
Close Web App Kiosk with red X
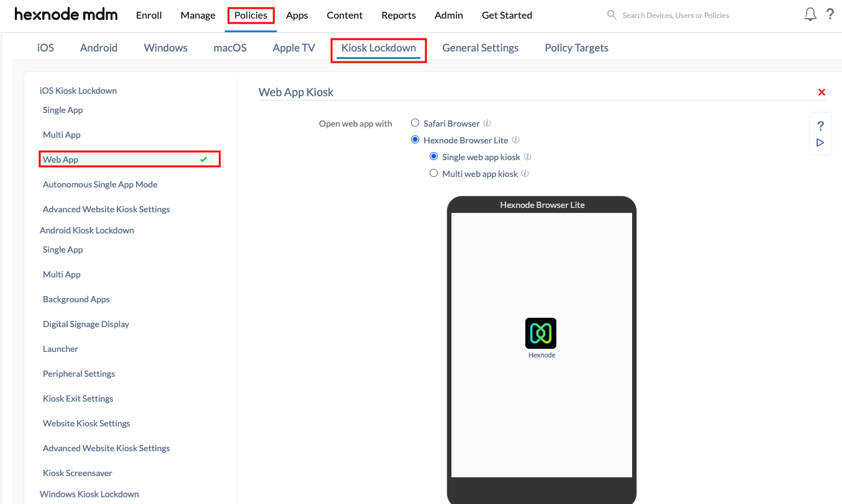[x=822, y=92]
